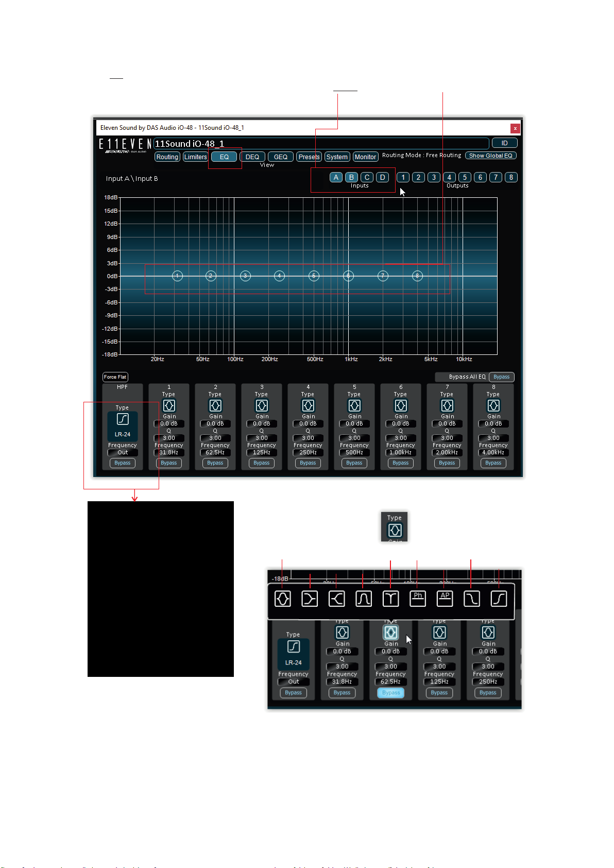614x868 pixels.
Task: Click 125Hz band Type icon in lower screenshot
Action: coord(439,632)
